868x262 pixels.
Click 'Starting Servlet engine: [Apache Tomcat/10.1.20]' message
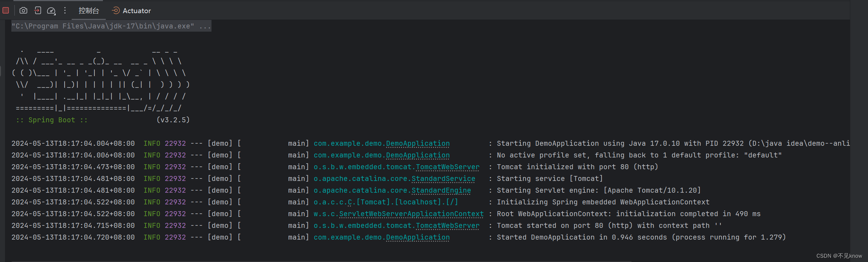click(599, 190)
